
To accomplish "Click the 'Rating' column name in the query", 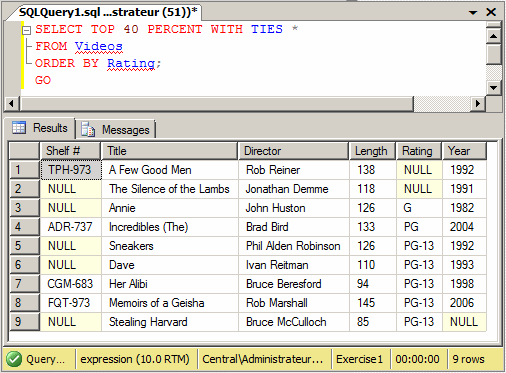I will click(131, 63).
